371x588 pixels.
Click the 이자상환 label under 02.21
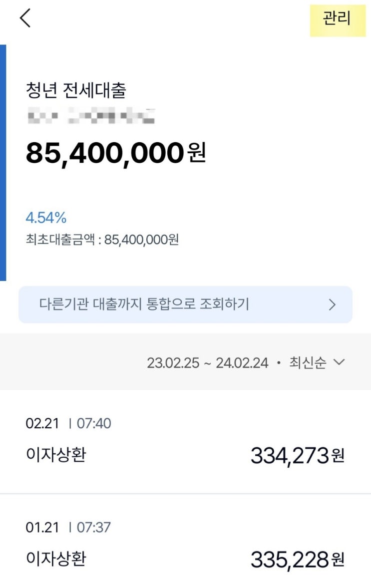click(x=55, y=455)
